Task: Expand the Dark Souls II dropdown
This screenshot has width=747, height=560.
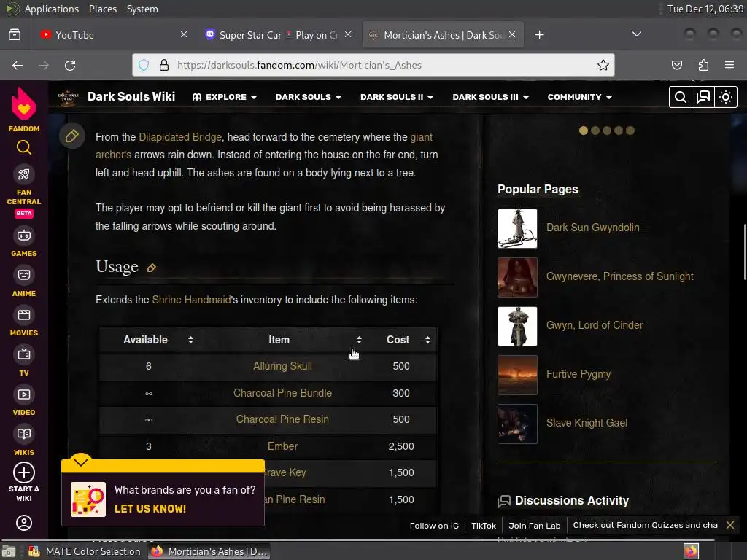Action: click(397, 97)
